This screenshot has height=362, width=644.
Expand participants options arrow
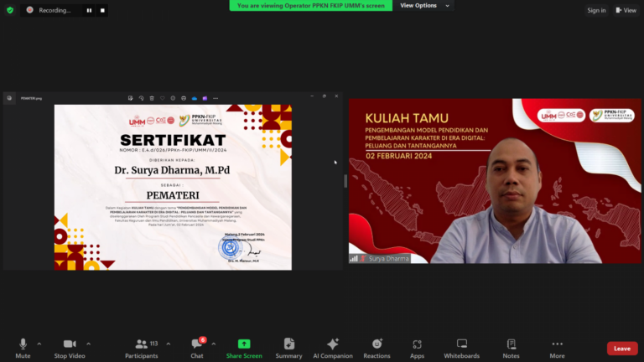[x=169, y=344]
